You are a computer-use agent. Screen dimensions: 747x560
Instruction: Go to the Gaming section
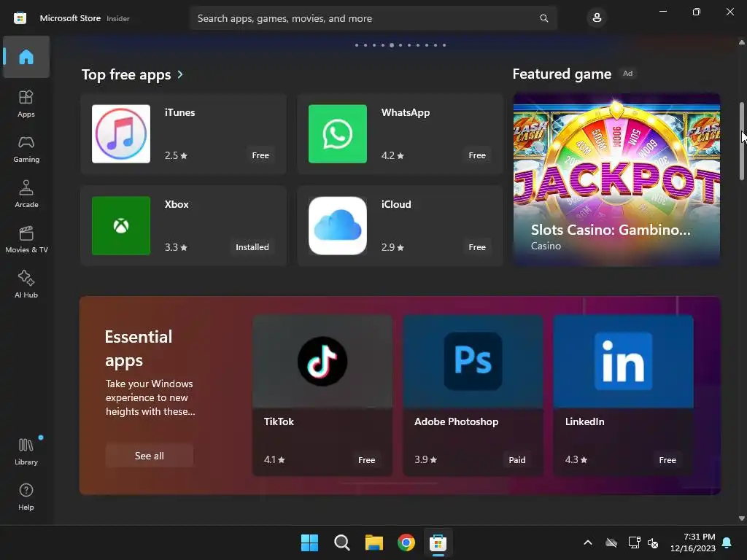(x=26, y=149)
